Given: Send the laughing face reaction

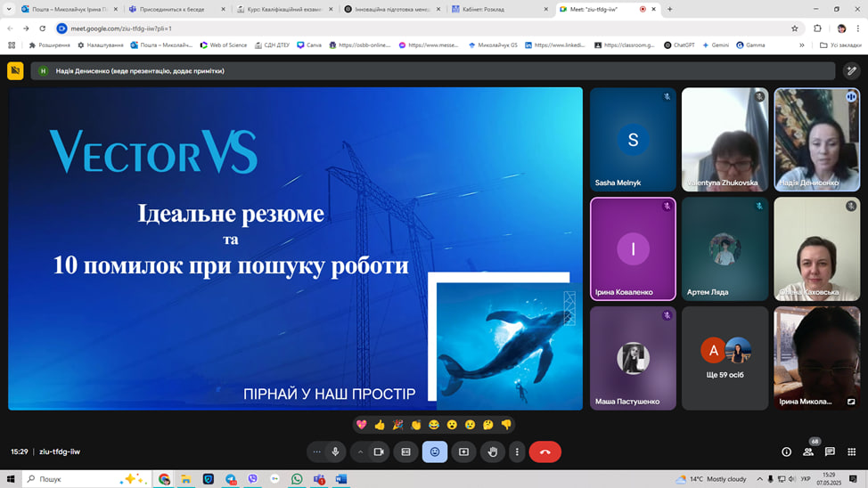Looking at the screenshot, I should 433,425.
